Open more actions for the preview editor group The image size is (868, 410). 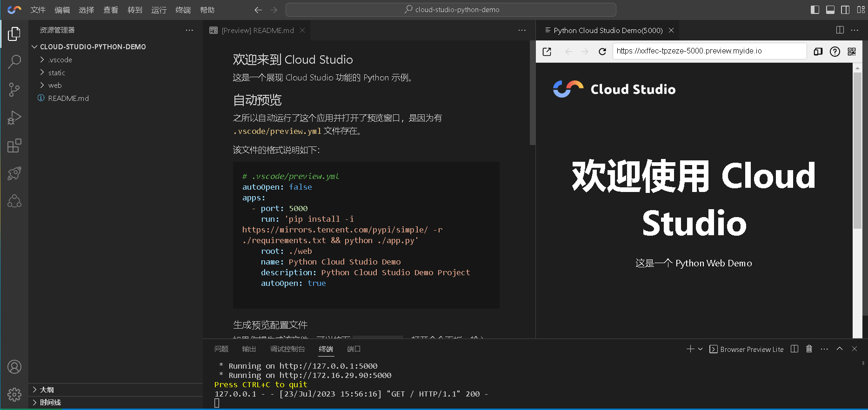(x=855, y=30)
